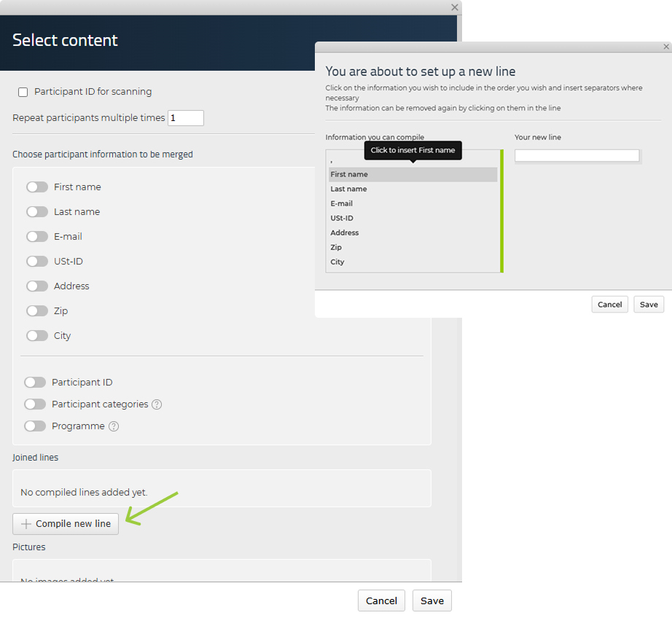Enable the Last name toggle
Screen dimensions: 672x618
(37, 212)
